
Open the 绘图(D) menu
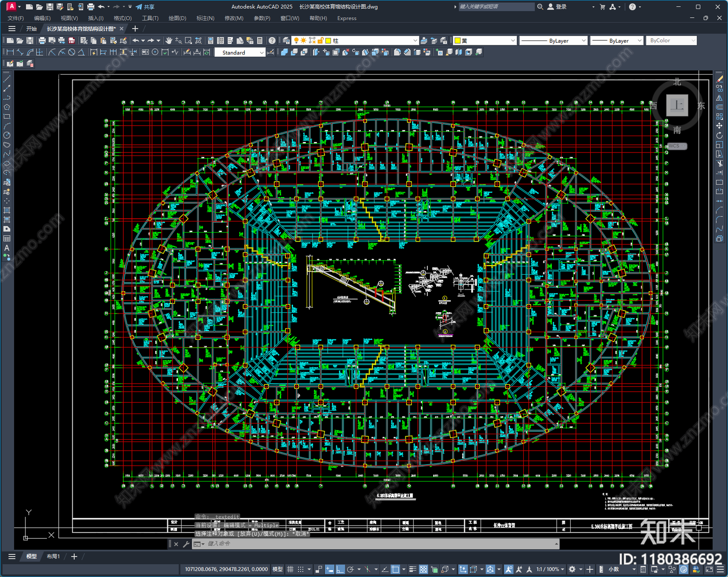pos(177,18)
